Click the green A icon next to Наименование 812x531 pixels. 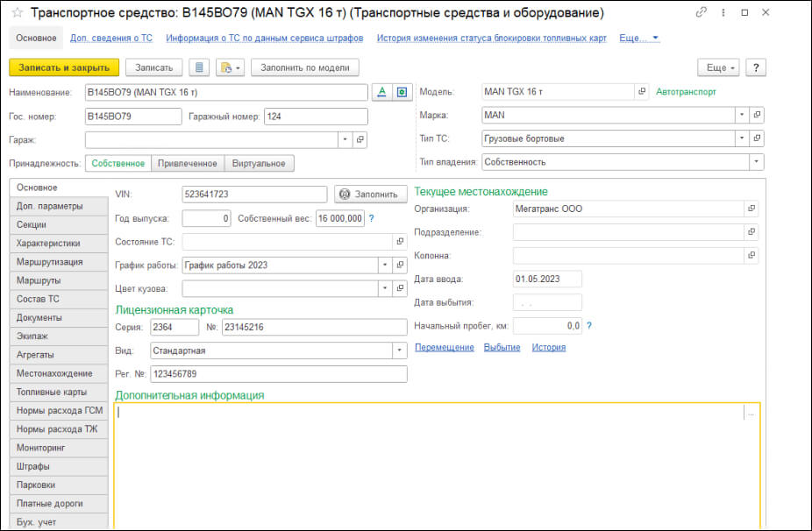381,92
